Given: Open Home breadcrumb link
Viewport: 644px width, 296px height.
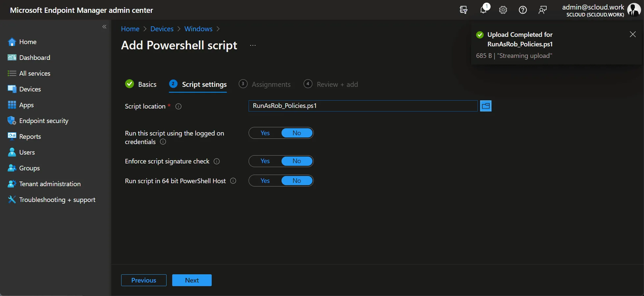Looking at the screenshot, I should point(130,29).
